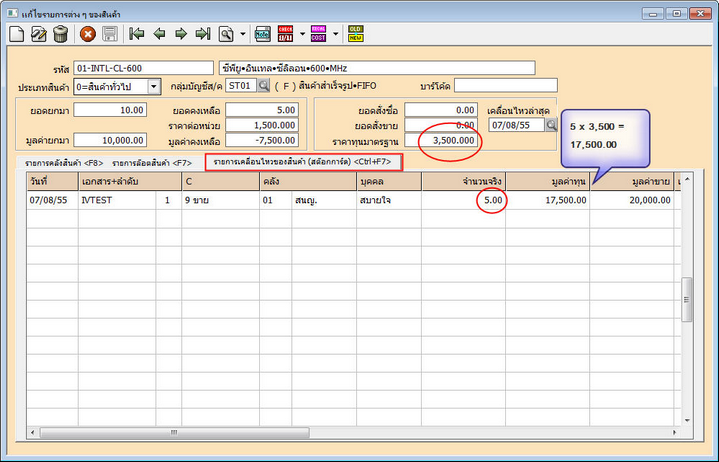This screenshot has width=719, height=462.
Task: Go to the first record
Action: (137, 34)
